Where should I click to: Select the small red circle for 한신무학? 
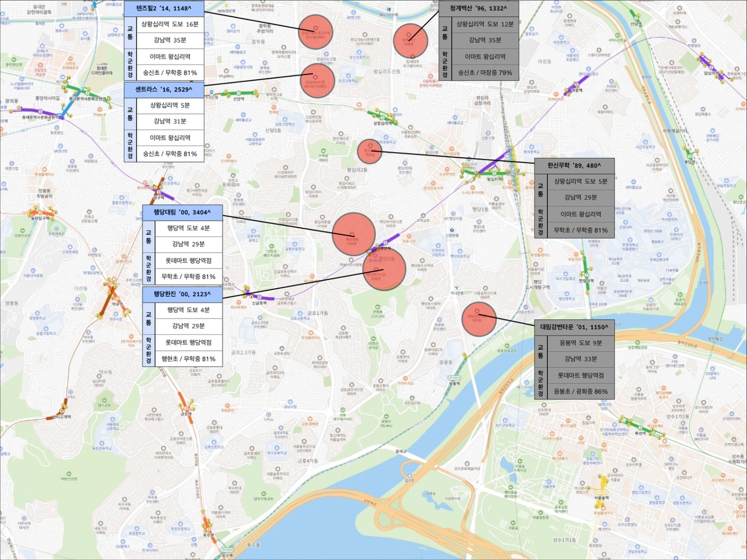369,152
